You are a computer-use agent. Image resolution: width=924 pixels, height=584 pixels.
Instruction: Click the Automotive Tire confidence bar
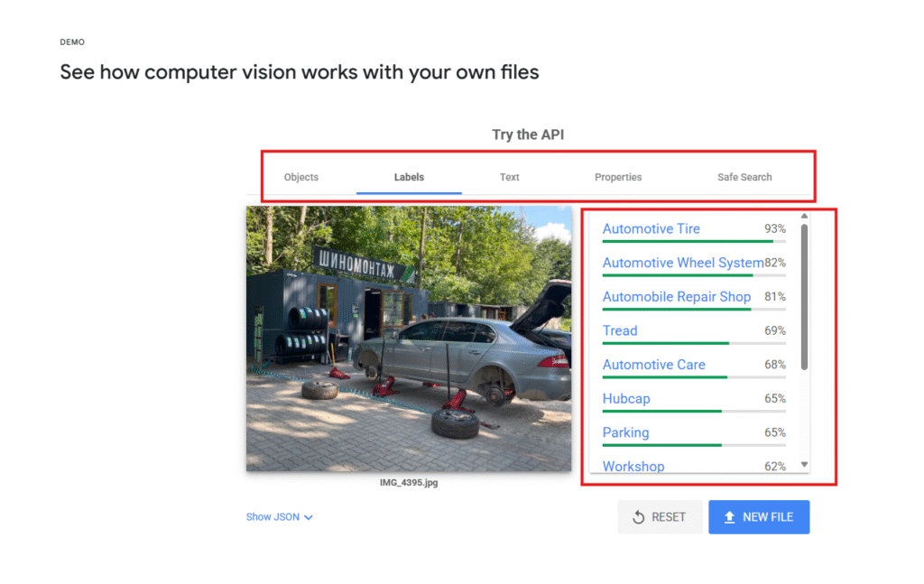694,241
